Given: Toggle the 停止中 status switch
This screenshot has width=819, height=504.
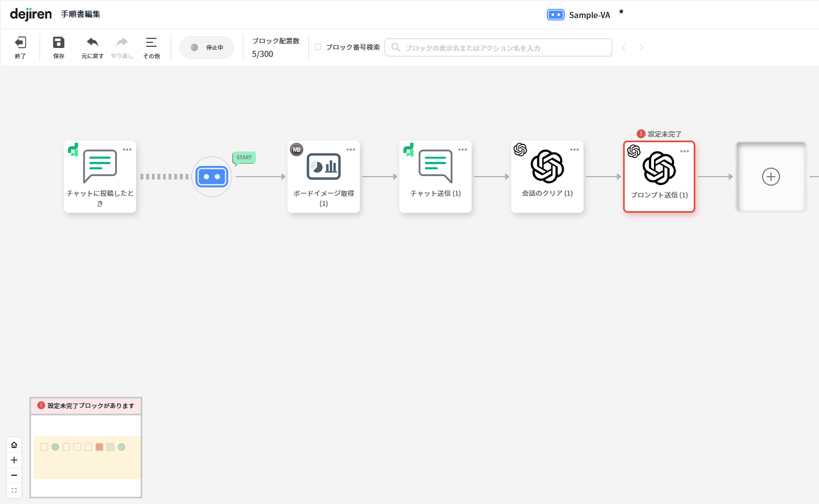Looking at the screenshot, I should [207, 47].
